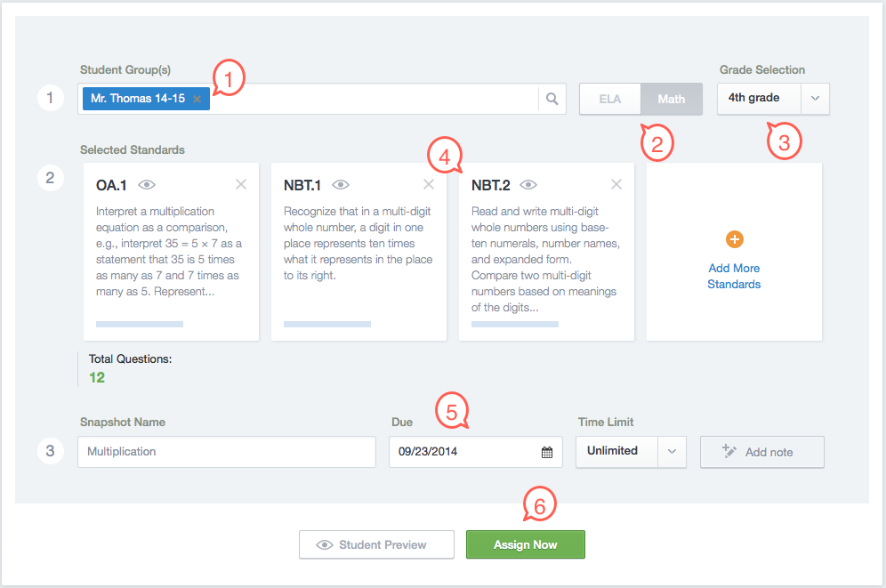Image resolution: width=886 pixels, height=588 pixels.
Task: Click the Add note button
Action: click(x=762, y=452)
